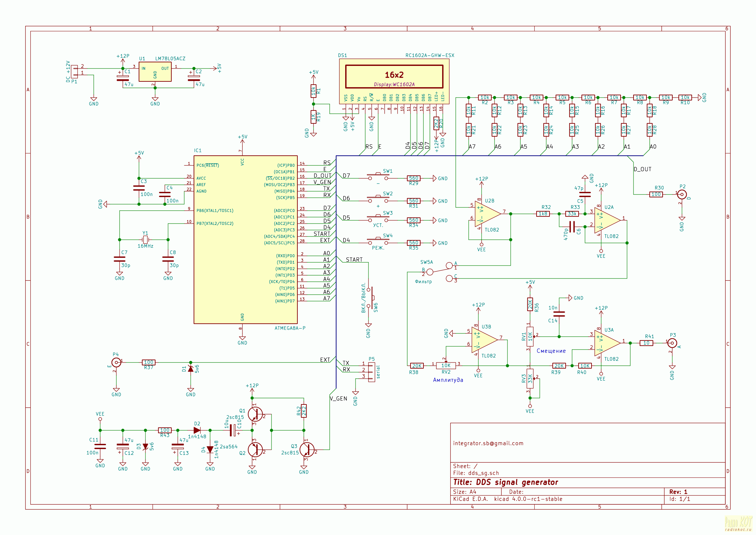The image size is (756, 535).
Task: Click push button SW1 symbol
Action: point(378,177)
